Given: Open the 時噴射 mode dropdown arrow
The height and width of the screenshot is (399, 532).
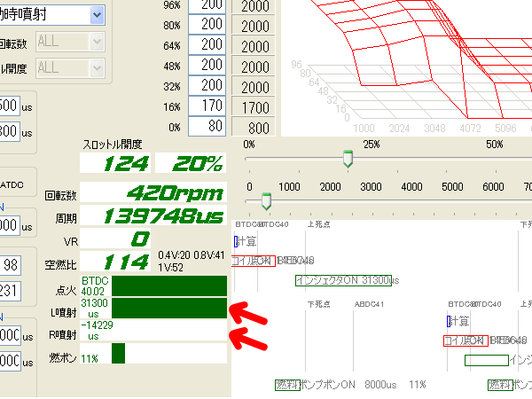Looking at the screenshot, I should coord(97,15).
